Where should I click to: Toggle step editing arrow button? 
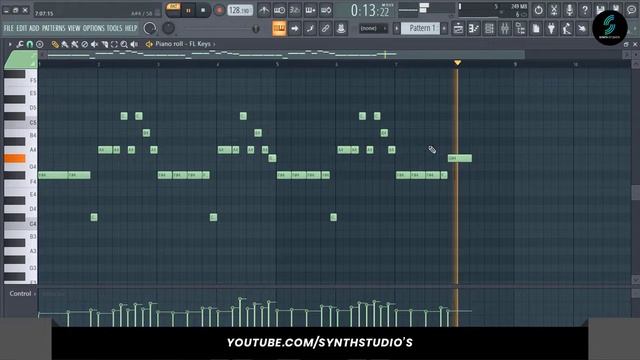(295, 29)
